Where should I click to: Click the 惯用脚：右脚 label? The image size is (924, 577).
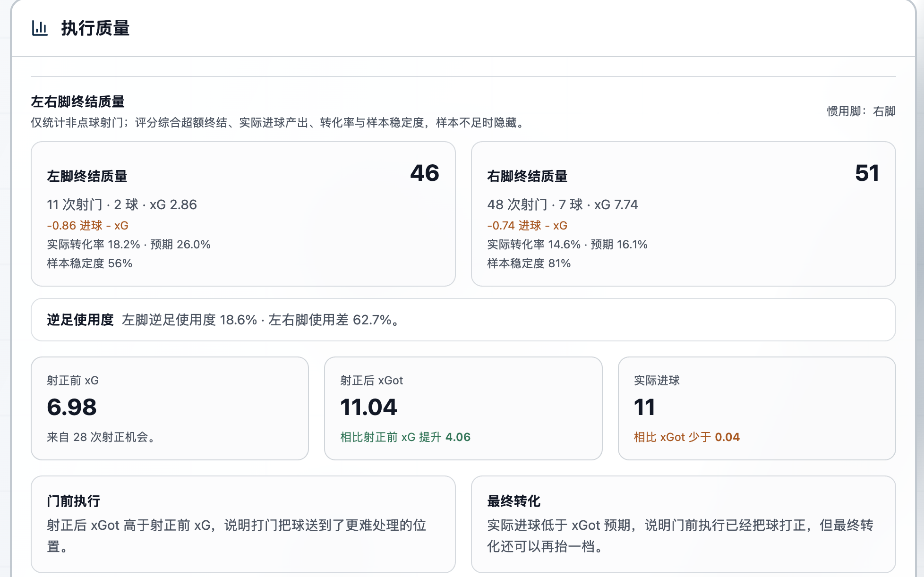(861, 111)
